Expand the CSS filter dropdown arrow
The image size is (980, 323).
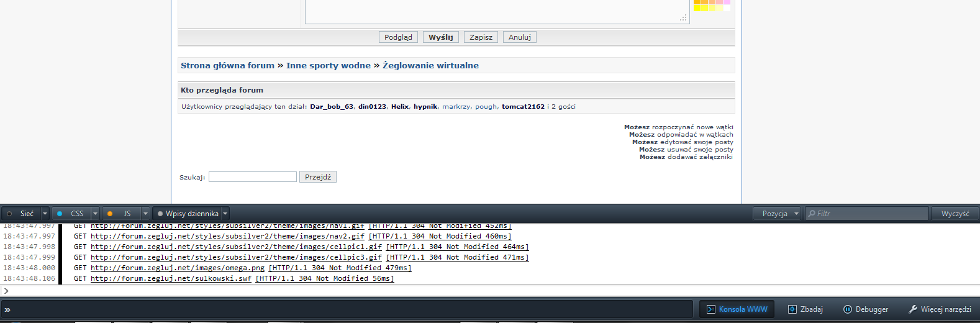point(95,214)
